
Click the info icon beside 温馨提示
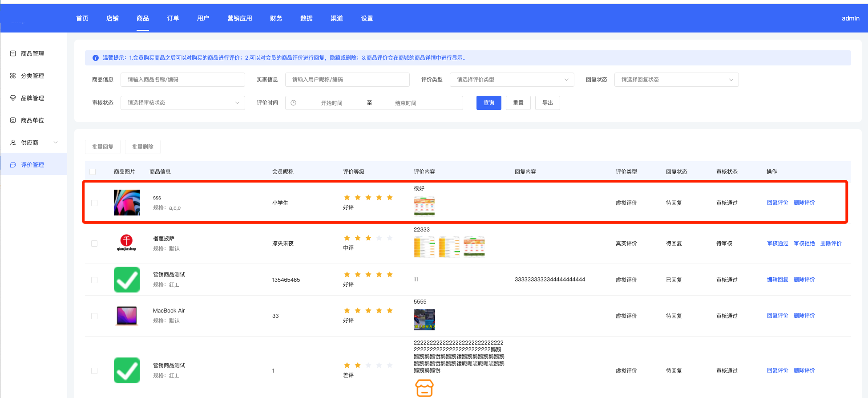[x=96, y=58]
